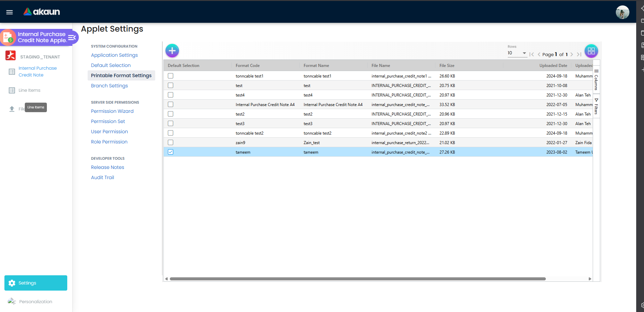This screenshot has height=312, width=644.
Task: Check default selection for test3
Action: pos(171,123)
